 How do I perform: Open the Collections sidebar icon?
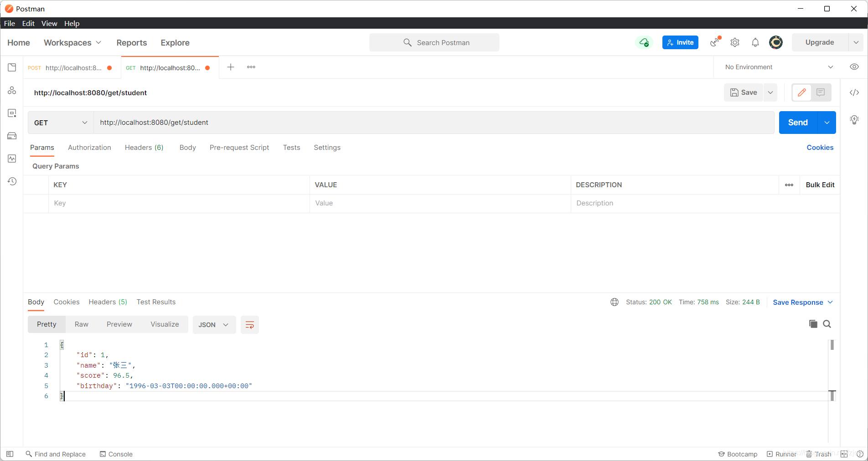[12, 67]
